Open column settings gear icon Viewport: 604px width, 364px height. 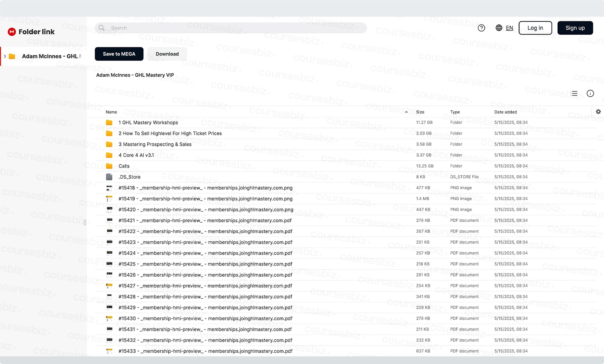click(598, 112)
